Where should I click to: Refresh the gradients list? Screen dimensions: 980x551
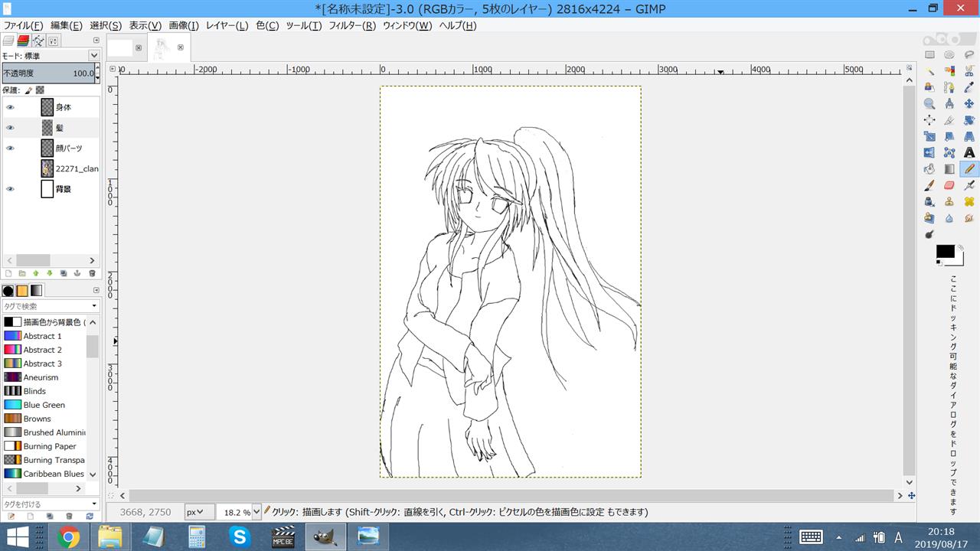(x=90, y=517)
